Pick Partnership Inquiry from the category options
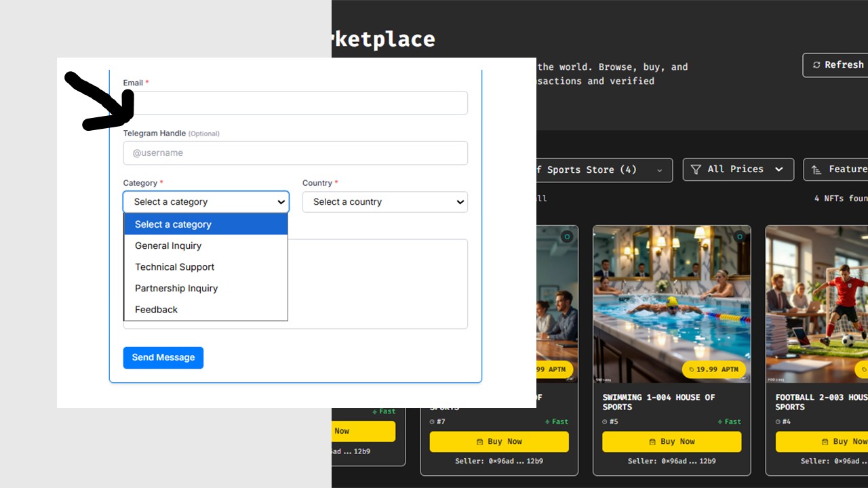868x488 pixels. [176, 288]
